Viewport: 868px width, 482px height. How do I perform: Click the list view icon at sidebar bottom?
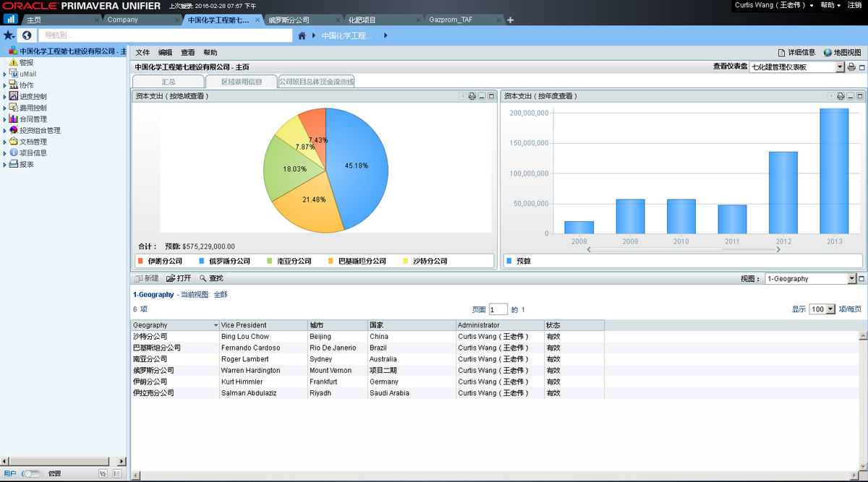click(x=116, y=473)
